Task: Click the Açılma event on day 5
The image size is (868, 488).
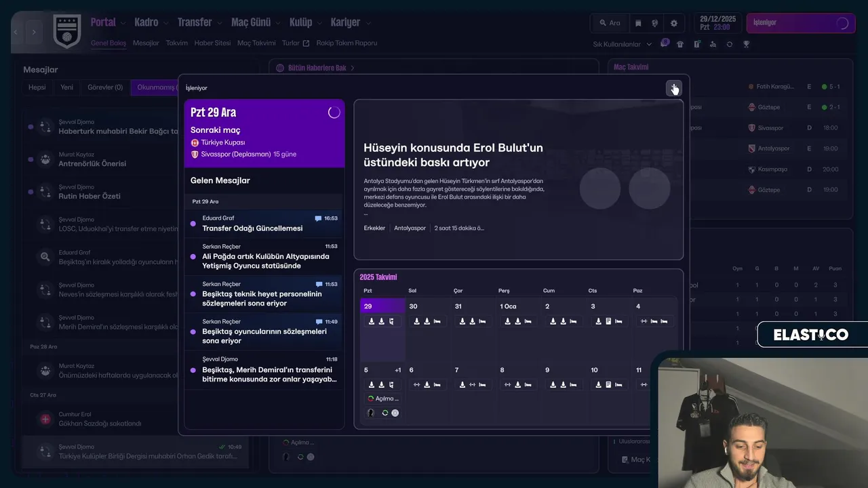Action: point(383,399)
